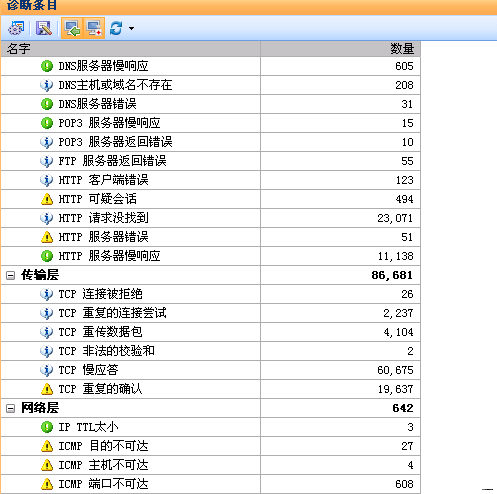Select the HTTP 服务器错误 row text
This screenshot has height=494, width=497.
coord(103,237)
